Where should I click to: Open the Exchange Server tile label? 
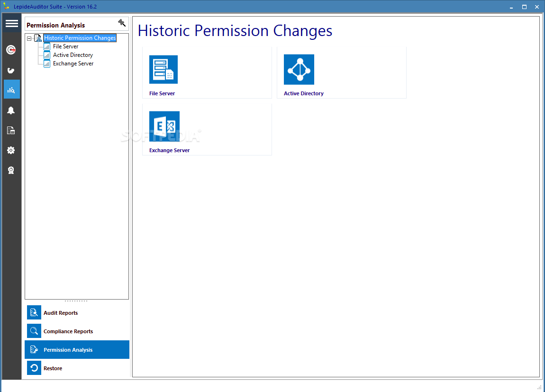tap(169, 150)
